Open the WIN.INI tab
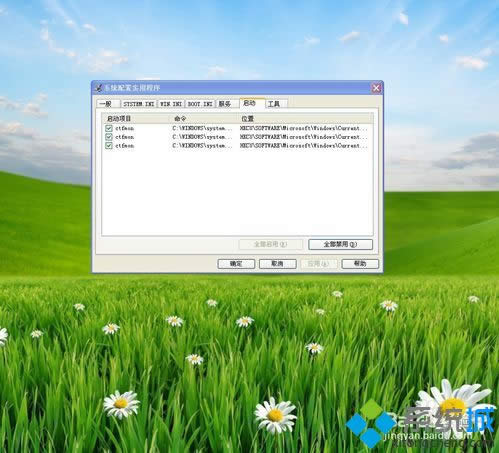The width and height of the screenshot is (499, 453). (171, 104)
